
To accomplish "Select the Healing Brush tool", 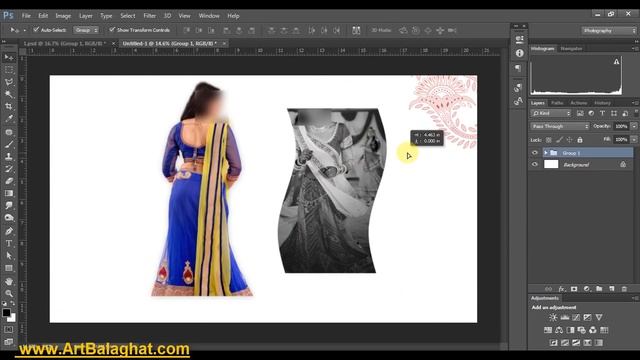I will (x=9, y=132).
